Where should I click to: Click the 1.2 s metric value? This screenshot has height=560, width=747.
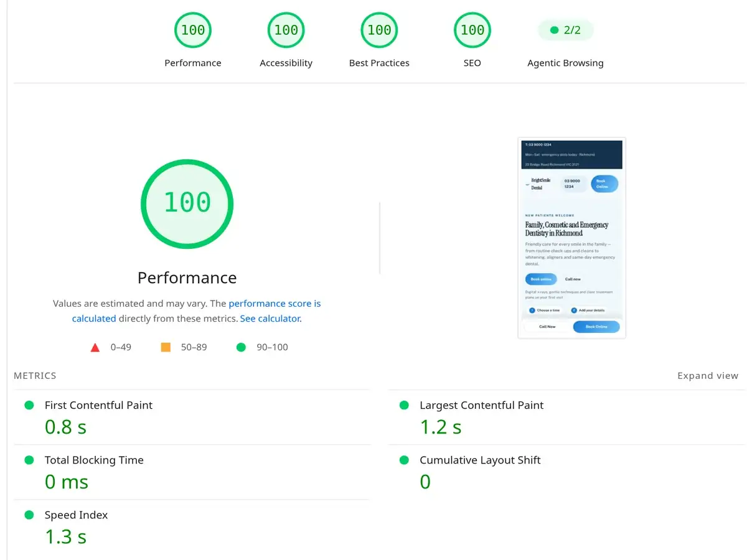(441, 427)
